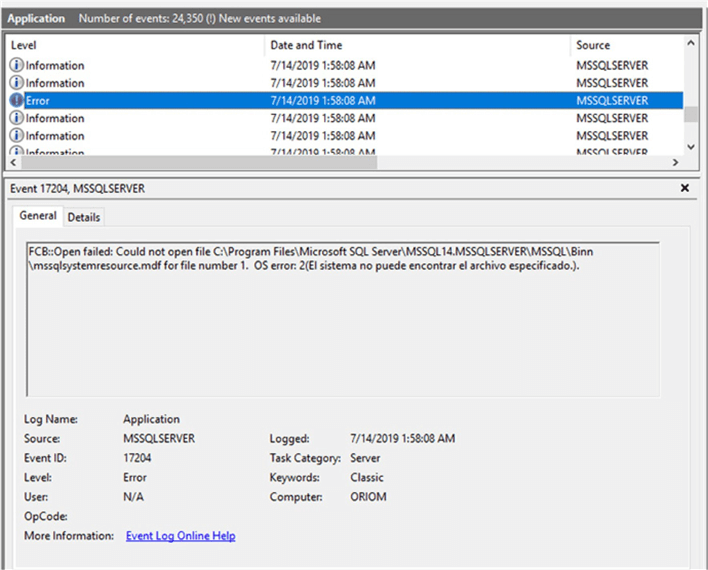Select the first Information row label
Image resolution: width=708 pixels, height=570 pixels.
tap(55, 65)
